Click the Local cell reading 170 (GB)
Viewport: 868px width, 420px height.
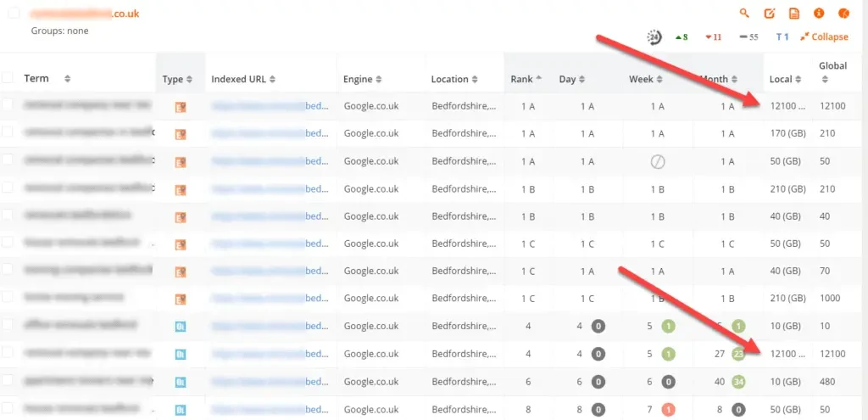point(787,133)
